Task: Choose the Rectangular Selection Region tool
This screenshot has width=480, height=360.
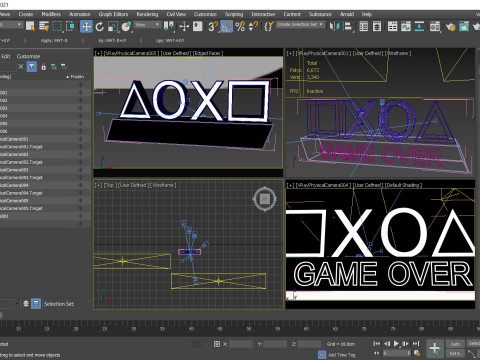Action: point(57,26)
